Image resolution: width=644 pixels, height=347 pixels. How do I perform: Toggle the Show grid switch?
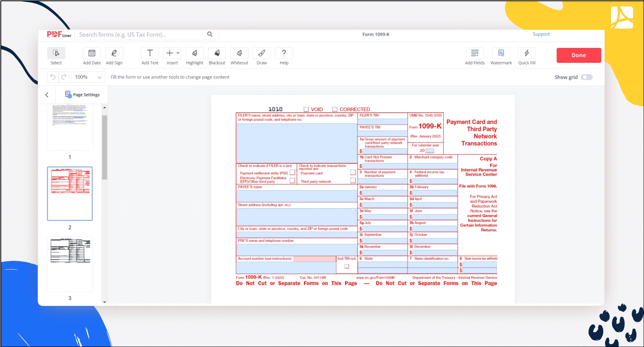point(587,77)
